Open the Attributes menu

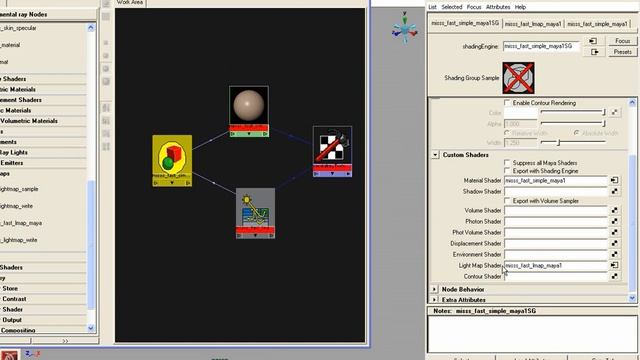point(498,7)
